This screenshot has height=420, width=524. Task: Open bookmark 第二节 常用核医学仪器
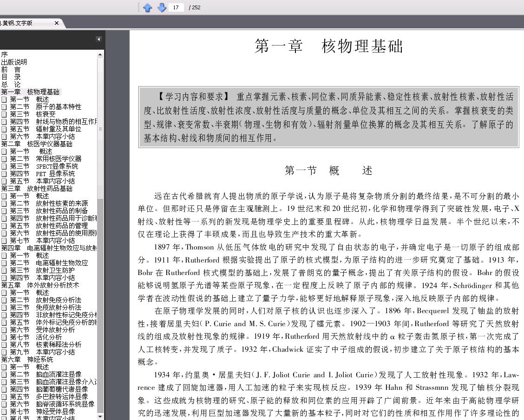point(46,159)
